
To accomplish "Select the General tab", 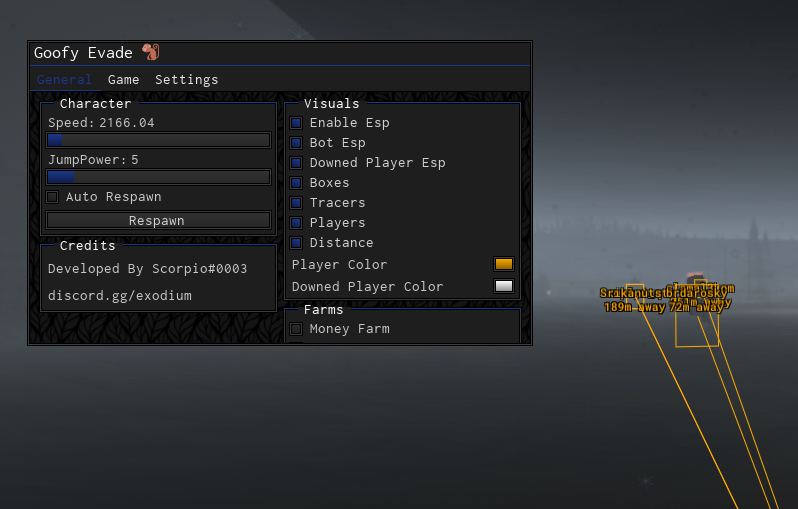I will click(64, 80).
